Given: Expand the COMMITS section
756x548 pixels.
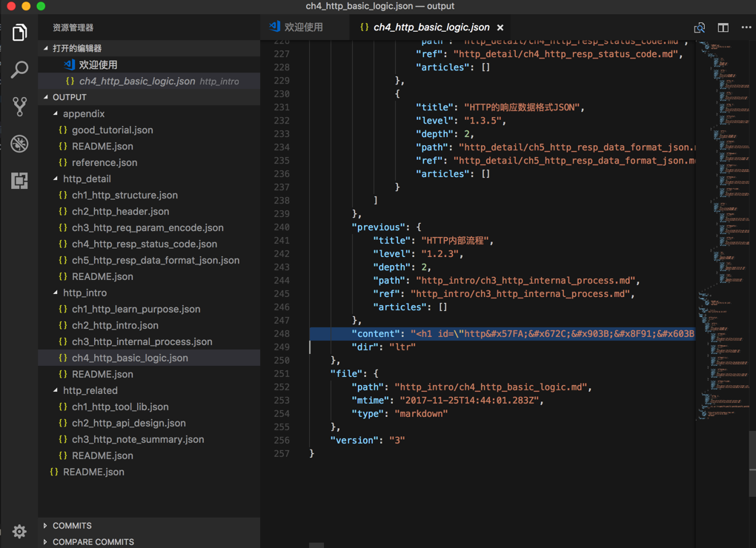Looking at the screenshot, I should [x=72, y=526].
